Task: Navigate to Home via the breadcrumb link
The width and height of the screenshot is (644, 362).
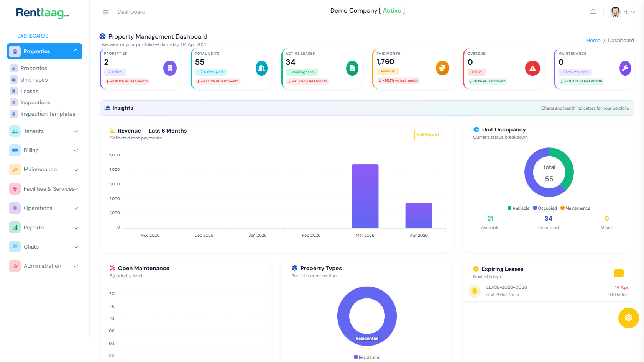Action: (593, 40)
